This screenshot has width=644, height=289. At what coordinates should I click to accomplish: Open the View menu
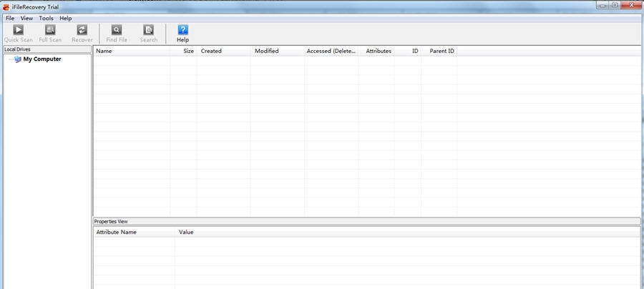(26, 18)
